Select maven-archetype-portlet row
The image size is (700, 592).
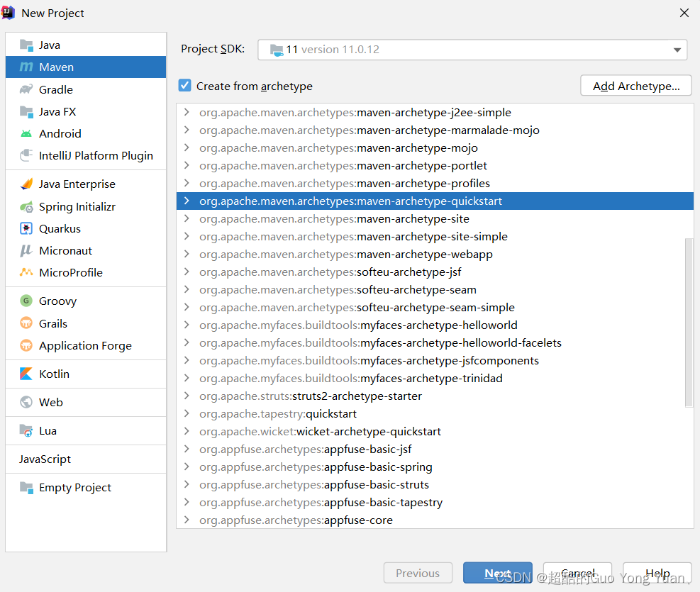pos(435,165)
